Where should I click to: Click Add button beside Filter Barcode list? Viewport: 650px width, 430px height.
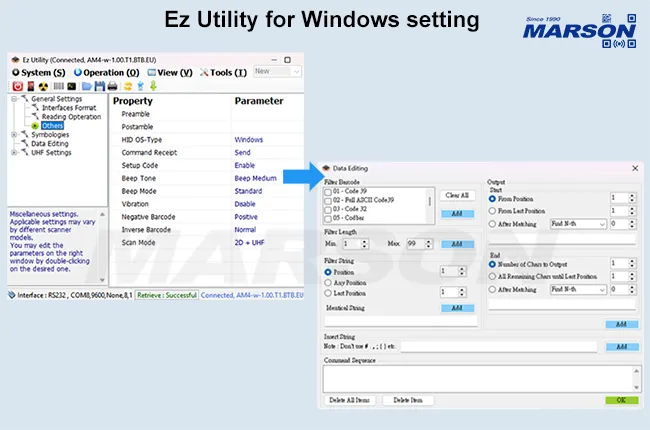pos(457,214)
